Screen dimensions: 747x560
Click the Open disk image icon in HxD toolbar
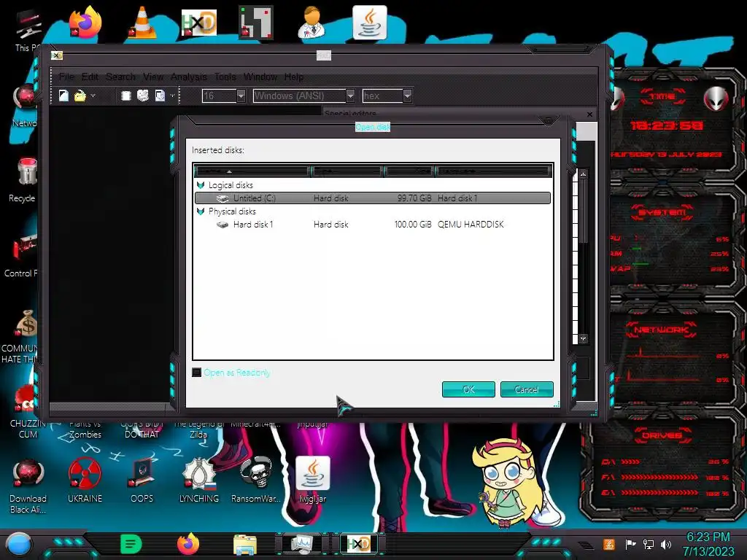tap(160, 96)
